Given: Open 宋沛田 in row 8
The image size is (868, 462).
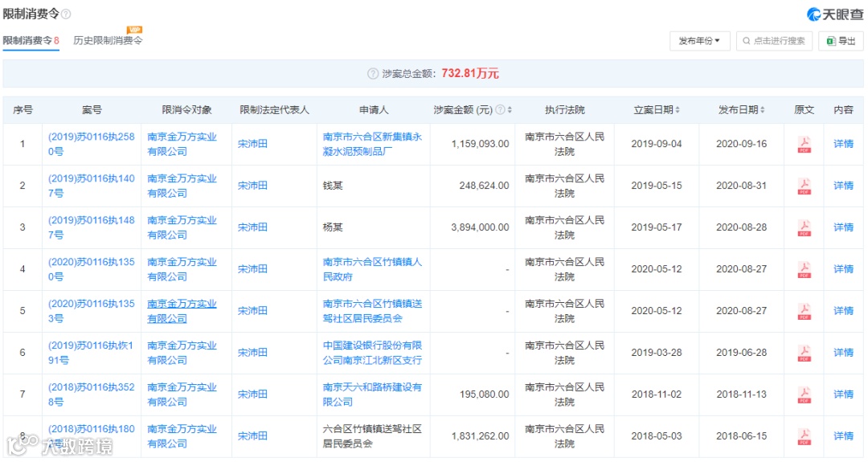Looking at the screenshot, I should pos(252,436).
